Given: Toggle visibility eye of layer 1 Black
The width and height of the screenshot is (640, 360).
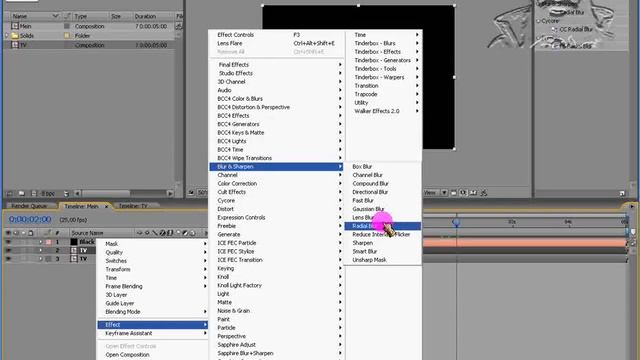Looking at the screenshot, I should (8, 242).
